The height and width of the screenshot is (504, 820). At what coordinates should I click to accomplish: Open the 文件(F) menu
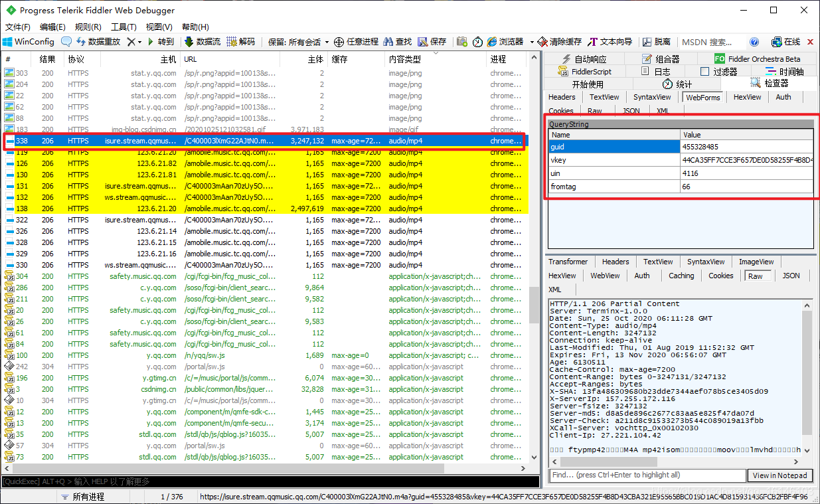click(x=18, y=27)
